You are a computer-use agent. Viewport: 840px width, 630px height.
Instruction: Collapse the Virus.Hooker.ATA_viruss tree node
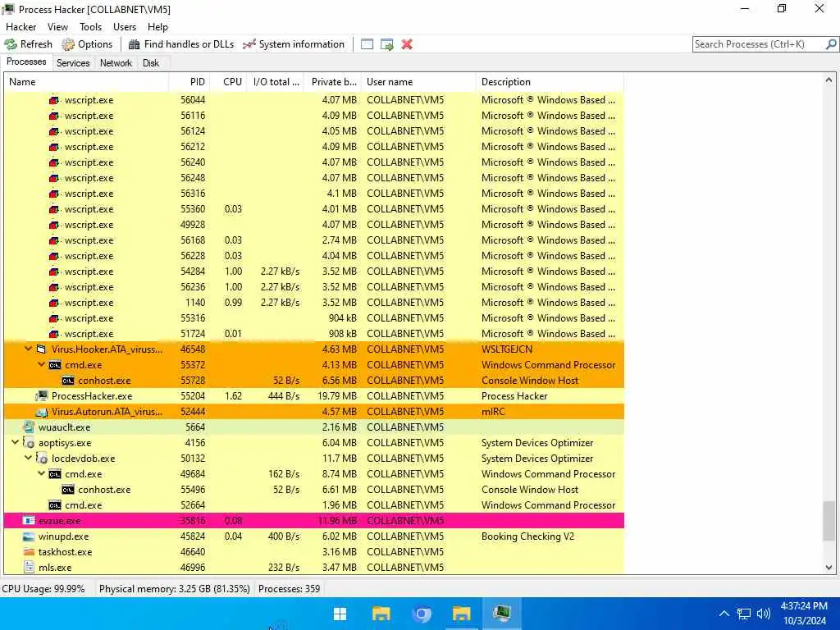[x=28, y=349]
